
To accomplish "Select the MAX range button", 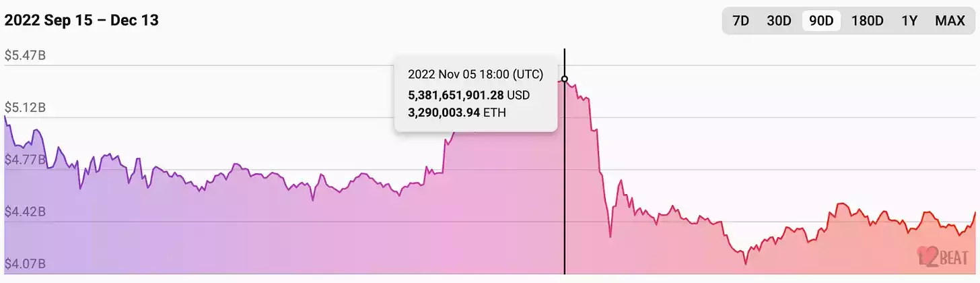I will pos(950,21).
